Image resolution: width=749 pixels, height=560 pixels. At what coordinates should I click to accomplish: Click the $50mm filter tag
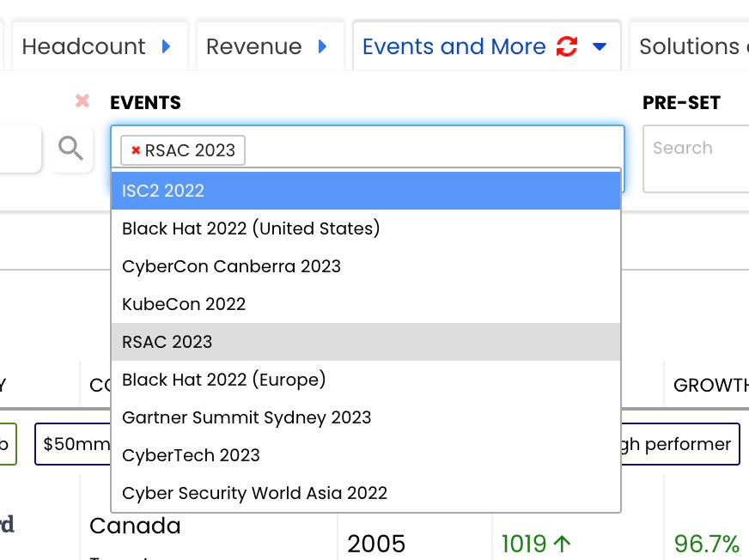[73, 444]
